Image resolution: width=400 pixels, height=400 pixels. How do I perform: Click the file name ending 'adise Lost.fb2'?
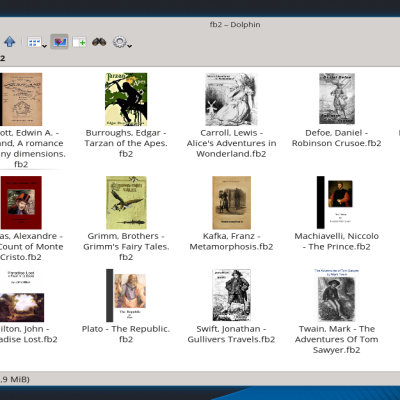[x=29, y=334]
